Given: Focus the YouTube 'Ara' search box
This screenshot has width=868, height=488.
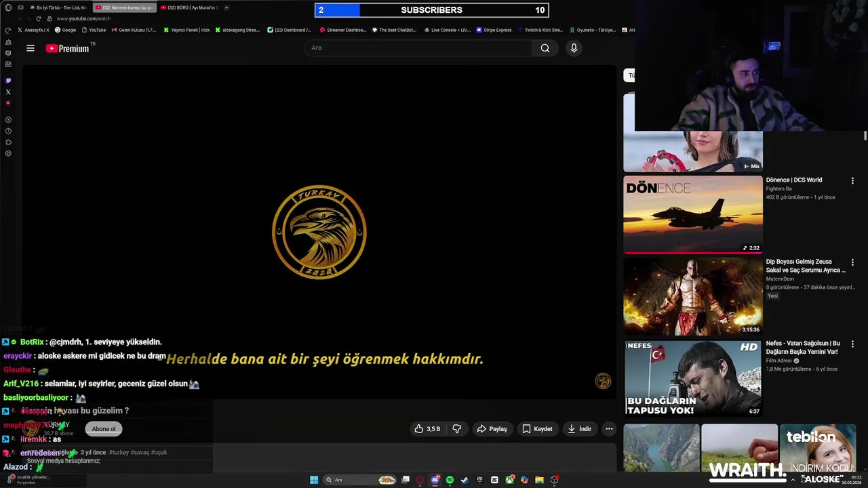Looking at the screenshot, I should pyautogui.click(x=419, y=48).
